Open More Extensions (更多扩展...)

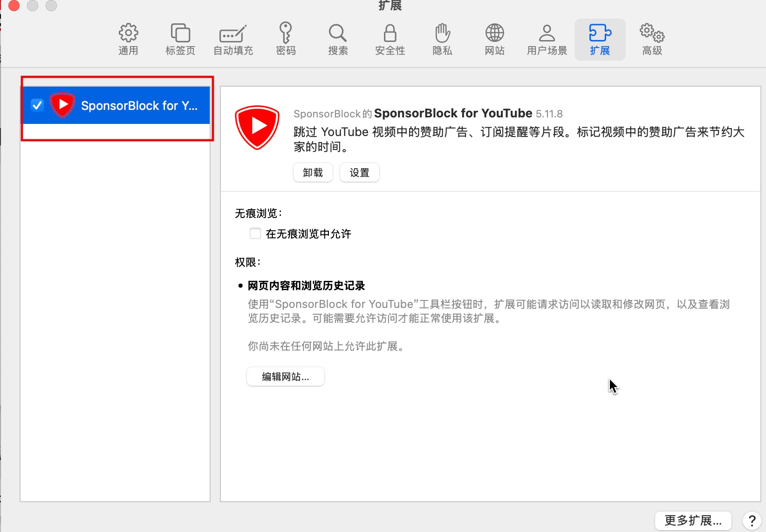693,520
